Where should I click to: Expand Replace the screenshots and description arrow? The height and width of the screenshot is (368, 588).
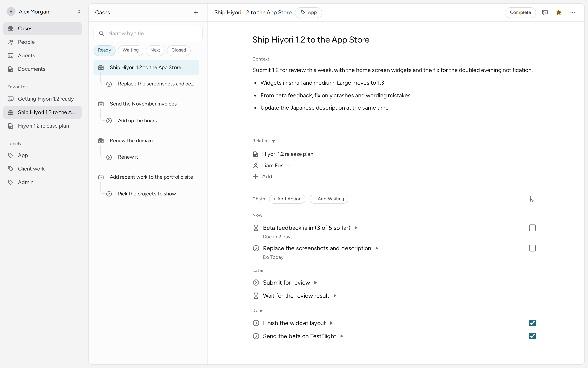[377, 248]
